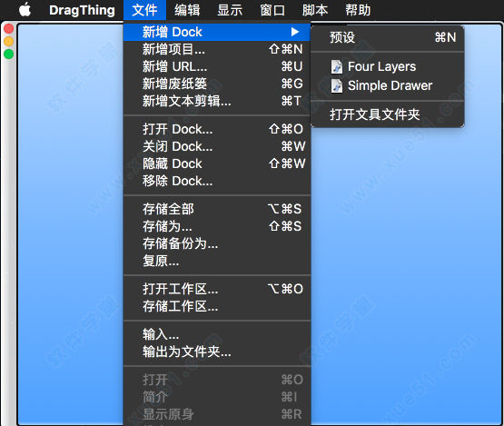Select 移除 Dock... menu item
Screen dimensions: 504x426
click(217, 181)
